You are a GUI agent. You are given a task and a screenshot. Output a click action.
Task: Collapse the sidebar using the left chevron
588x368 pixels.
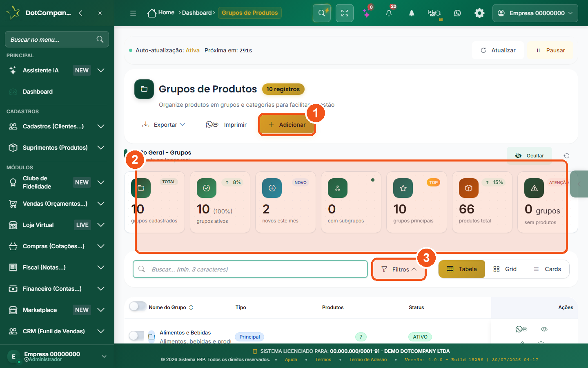pyautogui.click(x=80, y=13)
